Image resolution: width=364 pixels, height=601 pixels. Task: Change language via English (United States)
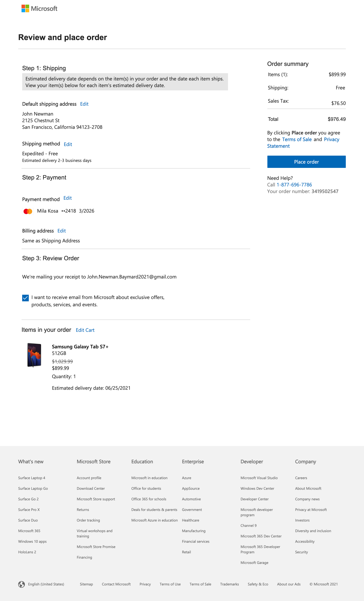tap(46, 584)
